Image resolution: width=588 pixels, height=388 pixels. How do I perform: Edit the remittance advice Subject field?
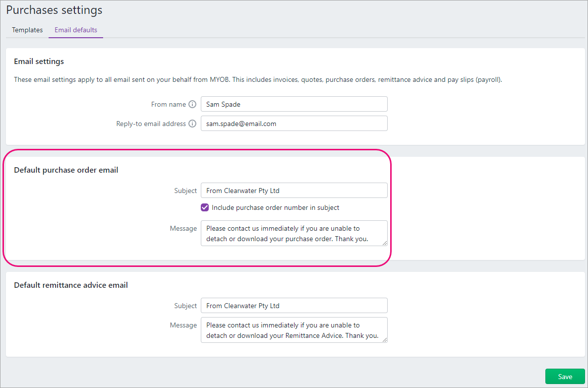(294, 306)
